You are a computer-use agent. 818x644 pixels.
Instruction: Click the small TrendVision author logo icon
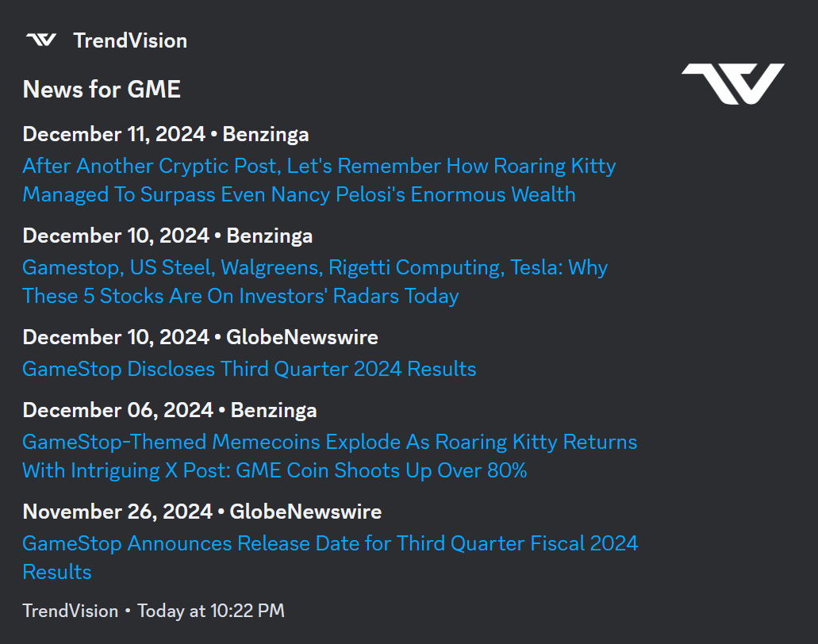point(40,40)
